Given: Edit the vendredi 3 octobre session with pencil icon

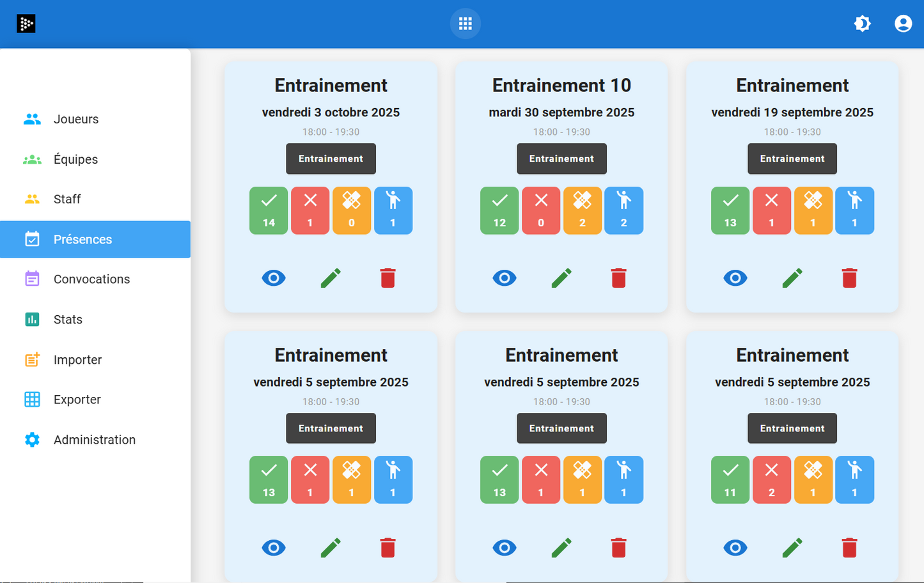Looking at the screenshot, I should click(331, 277).
